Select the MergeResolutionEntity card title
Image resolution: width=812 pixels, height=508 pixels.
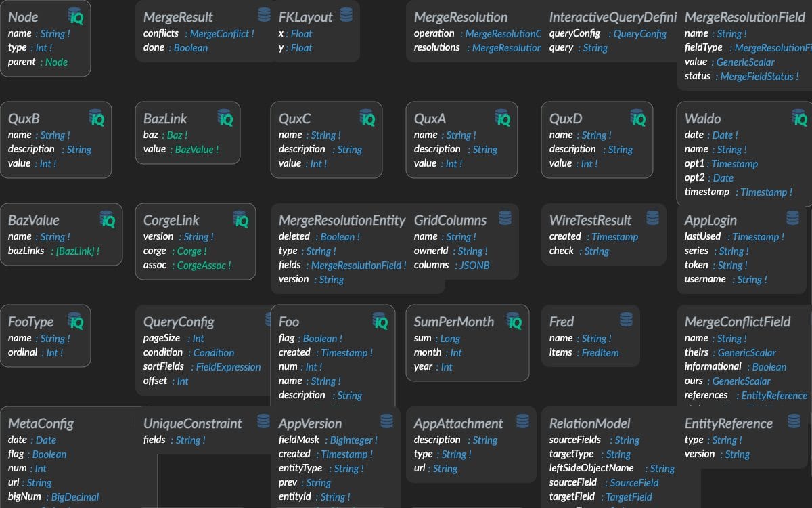click(x=342, y=220)
